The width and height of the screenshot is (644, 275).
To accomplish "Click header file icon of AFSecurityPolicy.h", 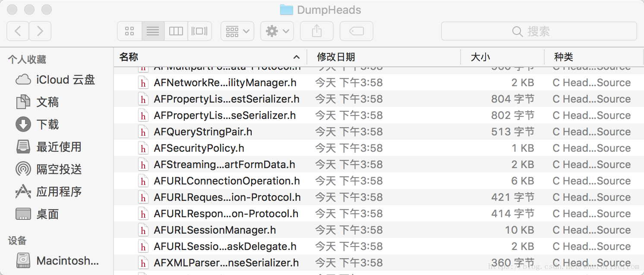I will [x=143, y=148].
